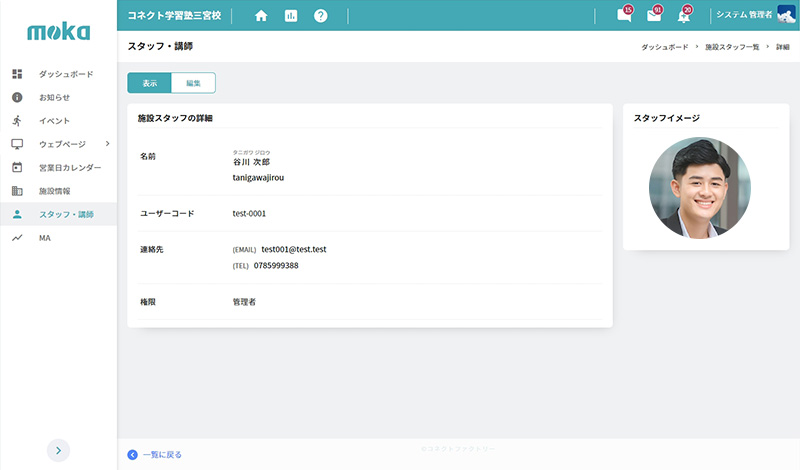800x470 pixels.
Task: Open the bar chart report icon
Action: [291, 16]
